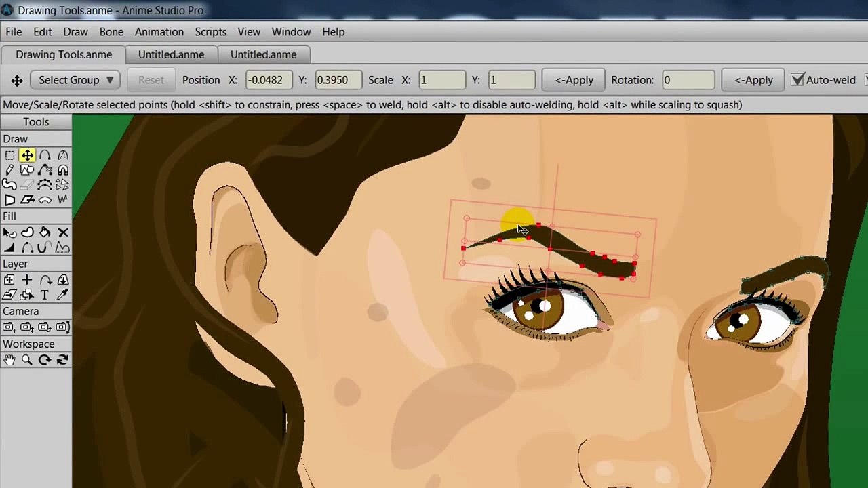Click the Anime Studio app icon in the title bar
The width and height of the screenshot is (868, 488).
(x=7, y=10)
